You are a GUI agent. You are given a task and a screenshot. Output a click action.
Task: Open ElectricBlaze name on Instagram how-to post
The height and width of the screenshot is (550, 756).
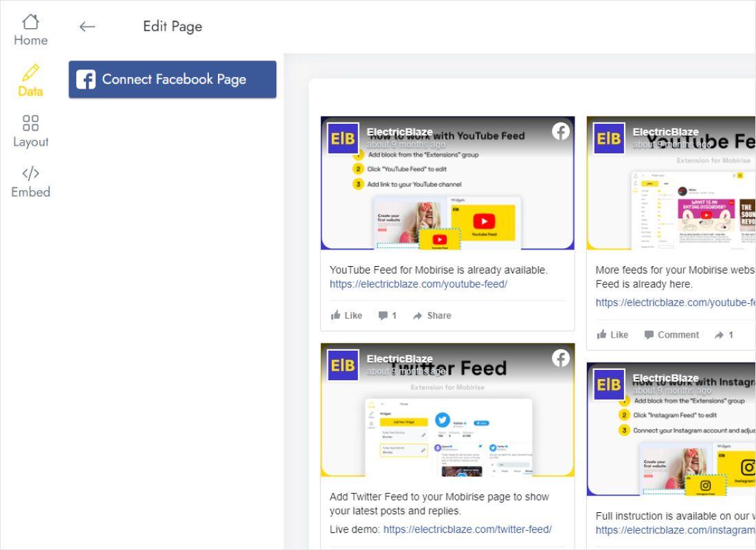pyautogui.click(x=666, y=377)
